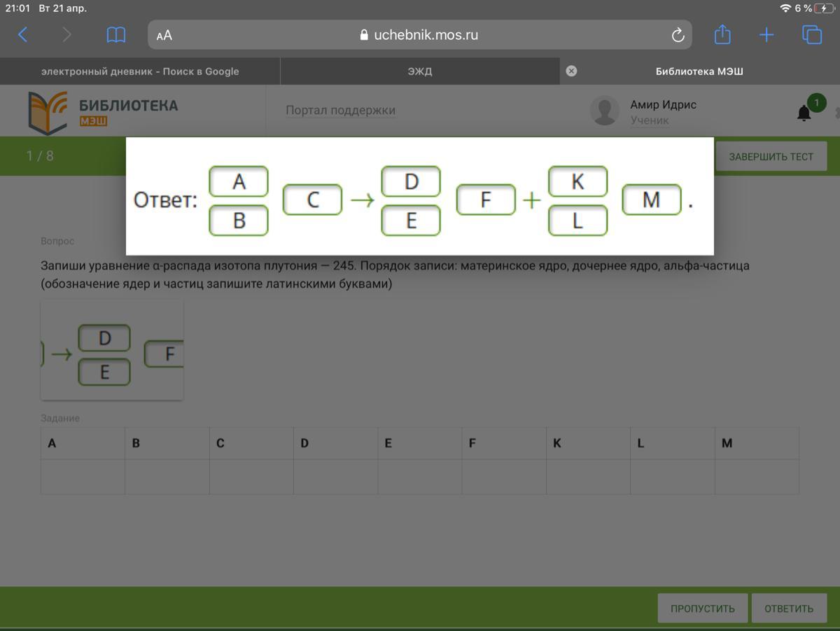Tap the answer cell under column M
This screenshot has width=840, height=631.
(757, 477)
